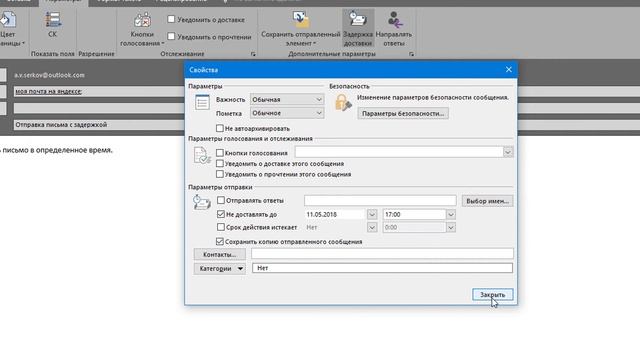Open Сохранить отправленный элемент ribbon button

coord(300,29)
